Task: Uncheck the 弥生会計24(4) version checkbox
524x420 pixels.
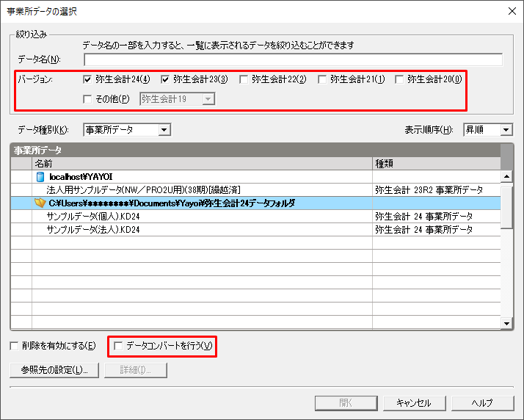Action: (87, 79)
